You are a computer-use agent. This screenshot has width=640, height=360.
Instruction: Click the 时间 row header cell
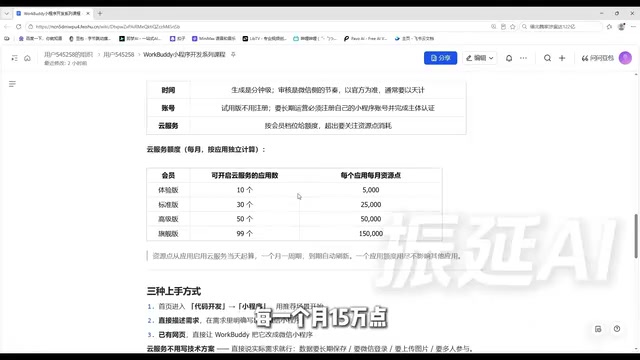point(168,90)
